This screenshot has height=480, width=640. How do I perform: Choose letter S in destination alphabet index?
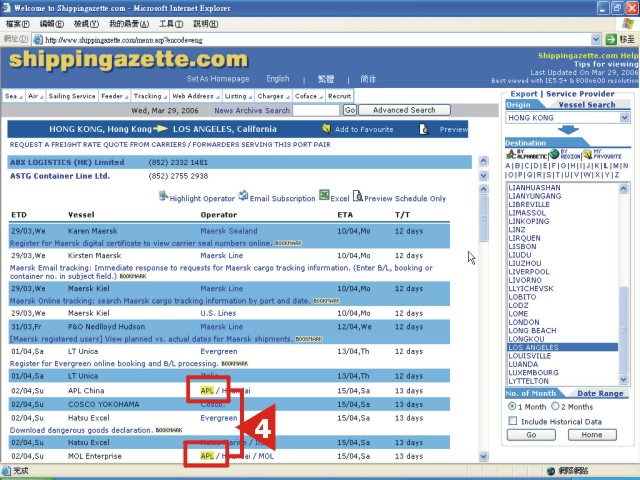[549, 175]
